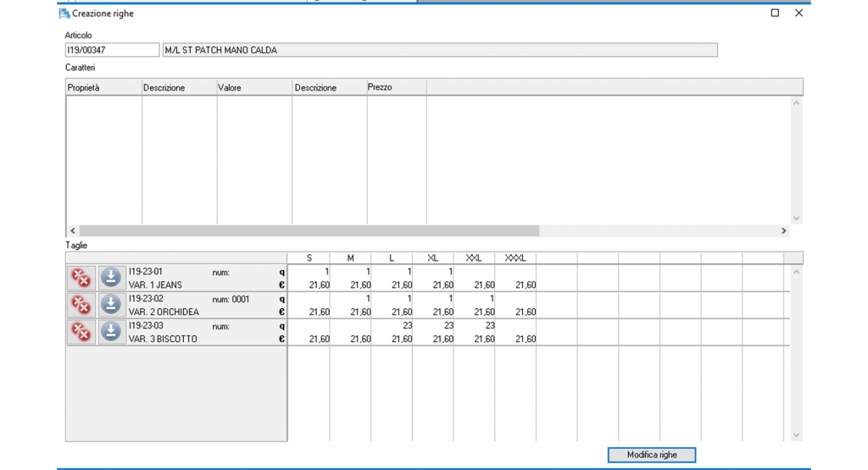Click the XL quantity cell for VAR. 1 JEANS
The height and width of the screenshot is (470, 868).
(x=433, y=272)
